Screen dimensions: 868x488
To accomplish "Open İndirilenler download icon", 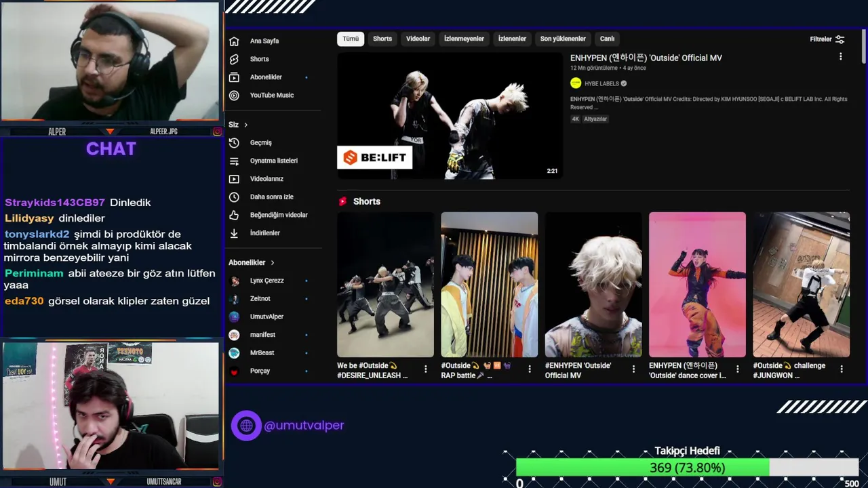I will pos(234,233).
